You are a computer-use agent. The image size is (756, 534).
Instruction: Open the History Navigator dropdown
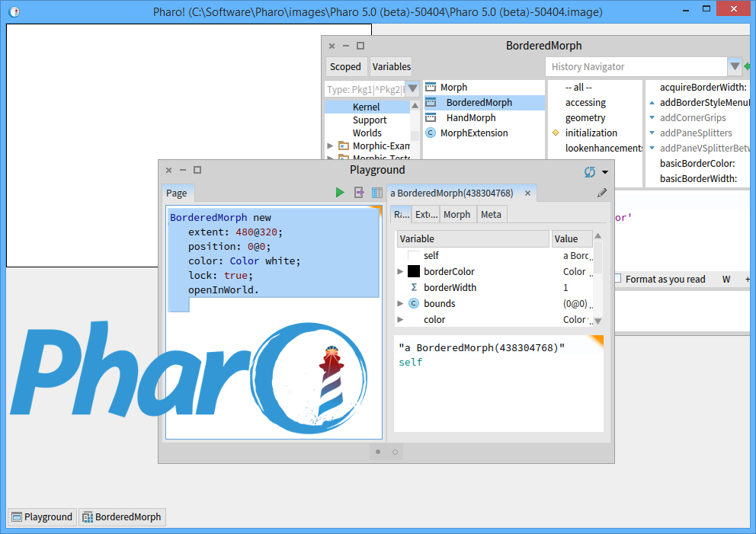[735, 66]
